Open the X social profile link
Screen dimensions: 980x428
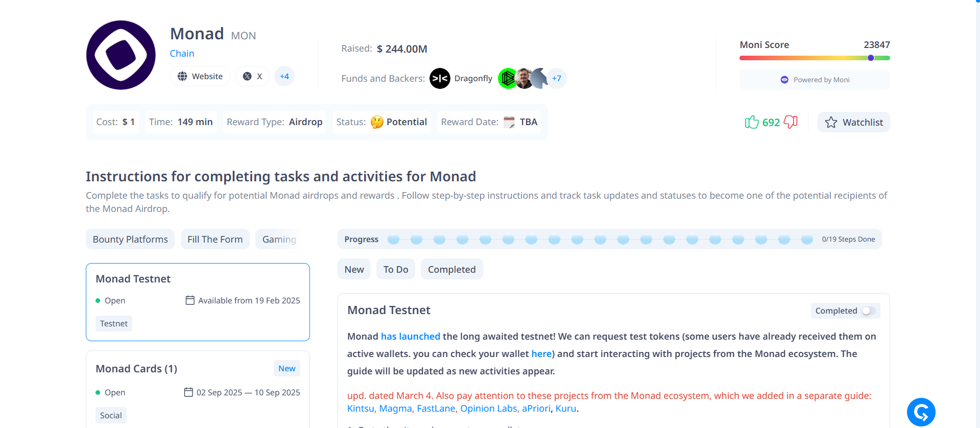(x=252, y=76)
